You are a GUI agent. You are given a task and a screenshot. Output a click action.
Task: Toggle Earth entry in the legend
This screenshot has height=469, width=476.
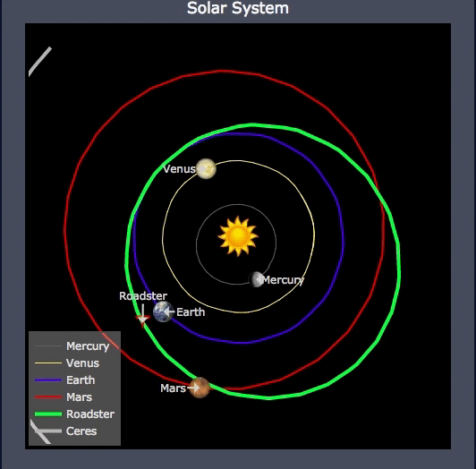point(65,380)
